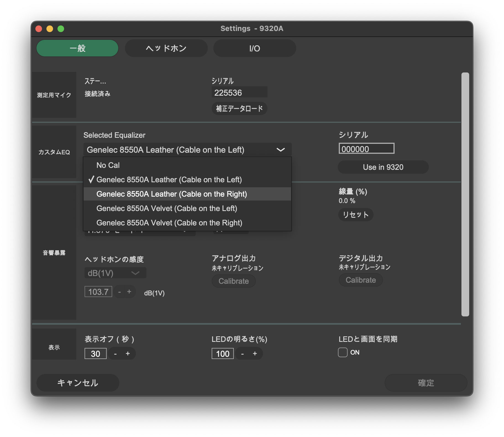This screenshot has height=437, width=504.
Task: Minimize the Settings window with yellow button
Action: (50, 29)
